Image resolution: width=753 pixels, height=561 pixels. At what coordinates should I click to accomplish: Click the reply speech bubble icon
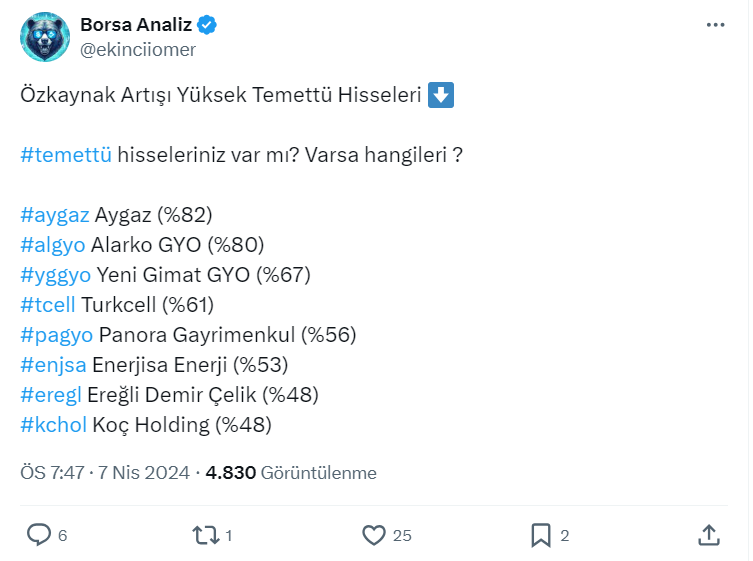[x=38, y=535]
